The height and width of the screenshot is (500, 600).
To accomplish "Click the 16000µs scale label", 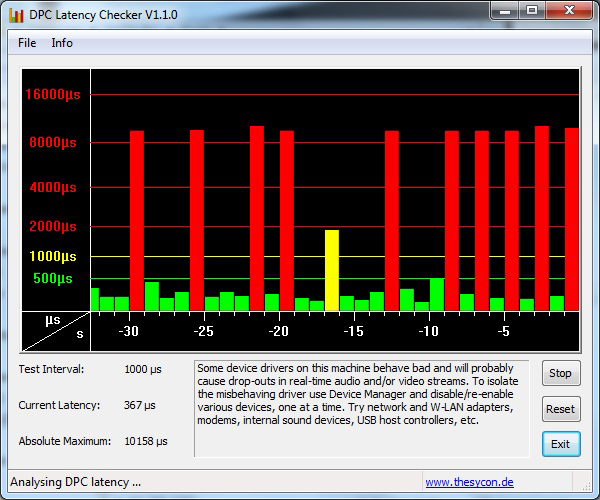I will (x=53, y=94).
